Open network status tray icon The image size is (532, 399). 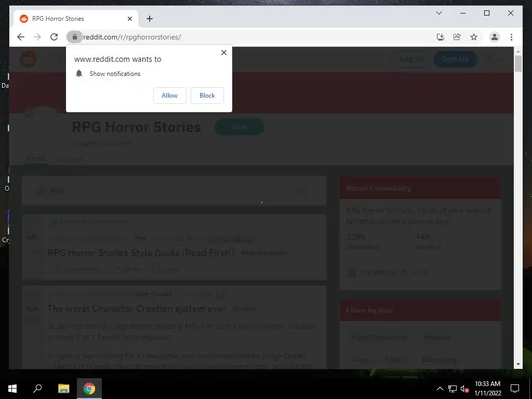(453, 389)
